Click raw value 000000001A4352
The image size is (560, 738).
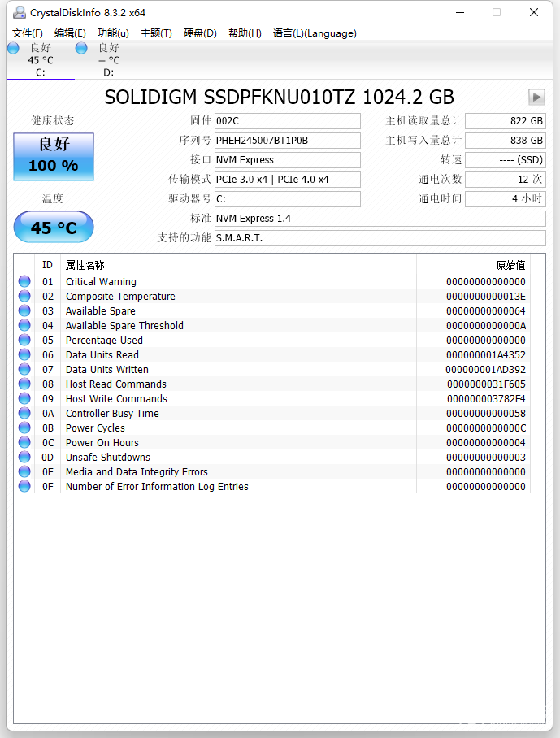coord(486,354)
